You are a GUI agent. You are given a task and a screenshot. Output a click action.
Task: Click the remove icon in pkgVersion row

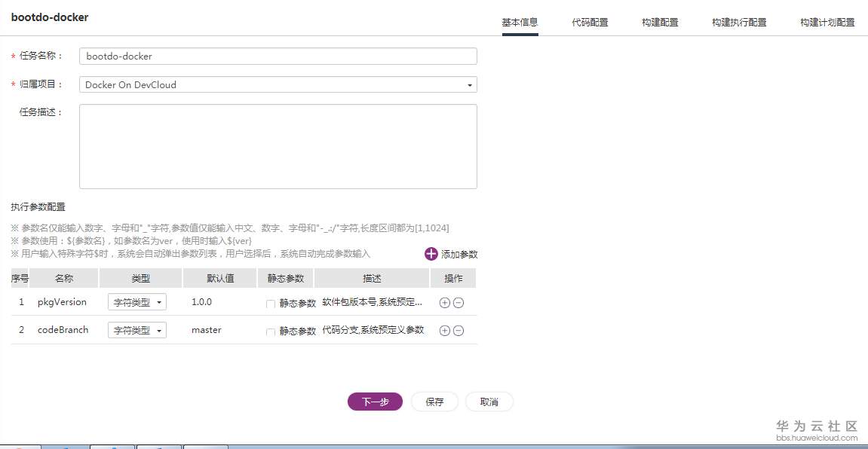pos(459,301)
